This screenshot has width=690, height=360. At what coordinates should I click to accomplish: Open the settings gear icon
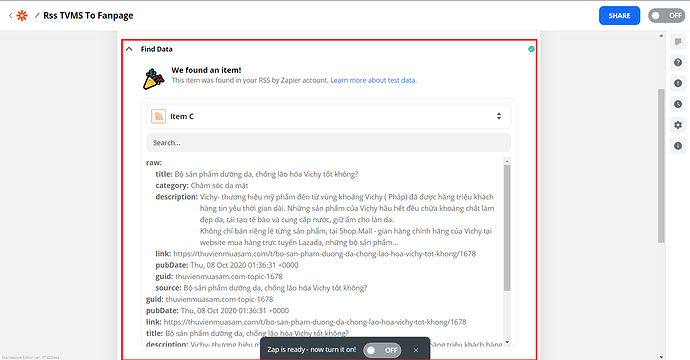click(678, 125)
